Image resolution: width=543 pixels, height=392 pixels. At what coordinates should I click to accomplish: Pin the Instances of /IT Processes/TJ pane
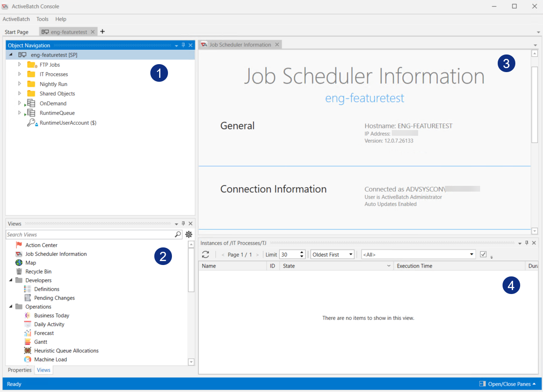[x=526, y=243]
